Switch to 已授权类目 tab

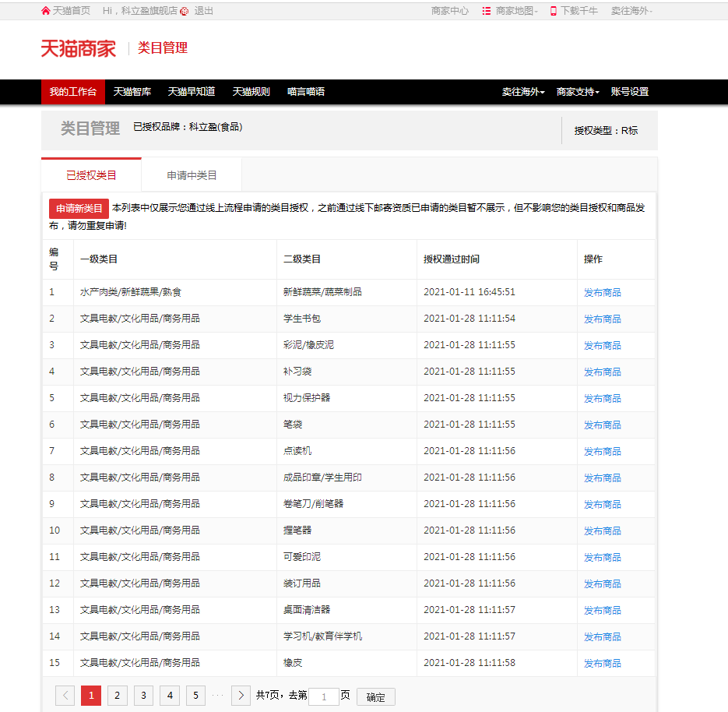coord(91,175)
